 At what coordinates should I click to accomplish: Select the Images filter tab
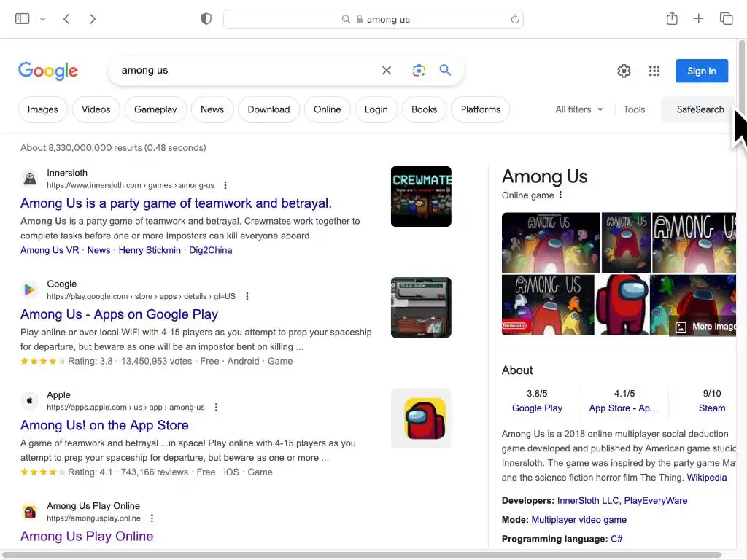coord(43,109)
